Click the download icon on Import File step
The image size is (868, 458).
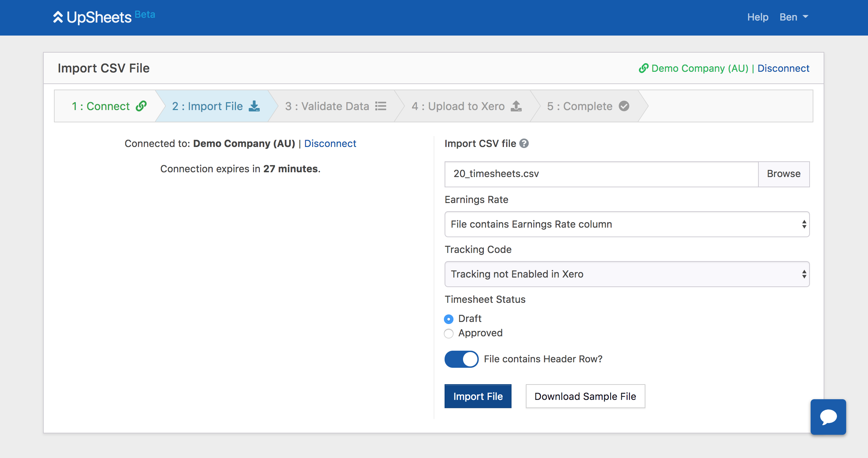[254, 106]
